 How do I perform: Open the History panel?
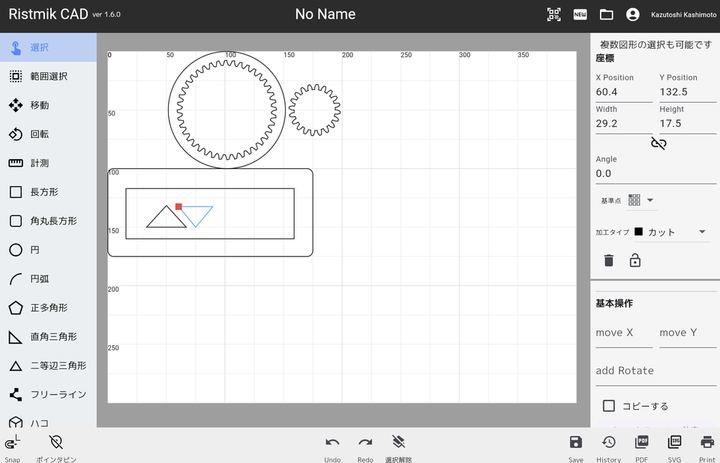tap(609, 448)
